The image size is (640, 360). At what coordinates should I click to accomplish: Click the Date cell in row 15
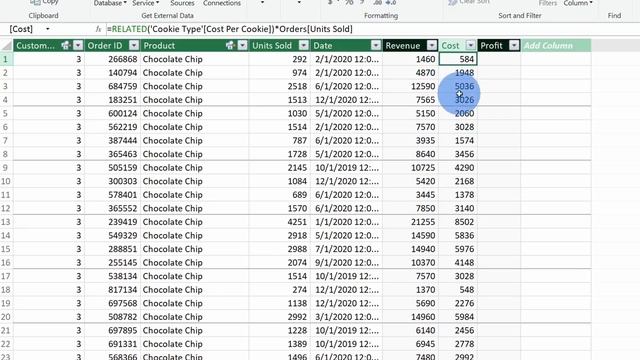coord(346,249)
